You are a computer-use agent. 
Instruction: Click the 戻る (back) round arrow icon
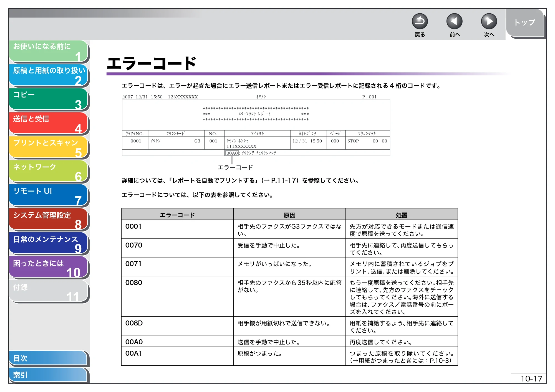[x=420, y=22]
